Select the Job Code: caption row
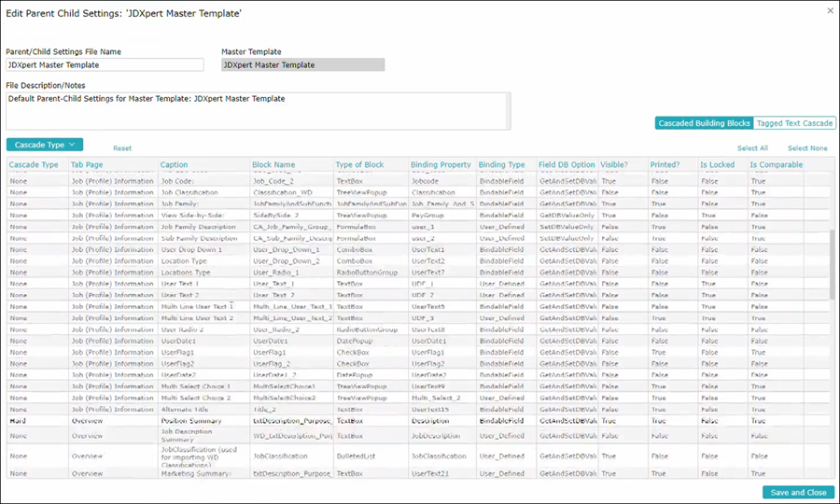 (421, 181)
